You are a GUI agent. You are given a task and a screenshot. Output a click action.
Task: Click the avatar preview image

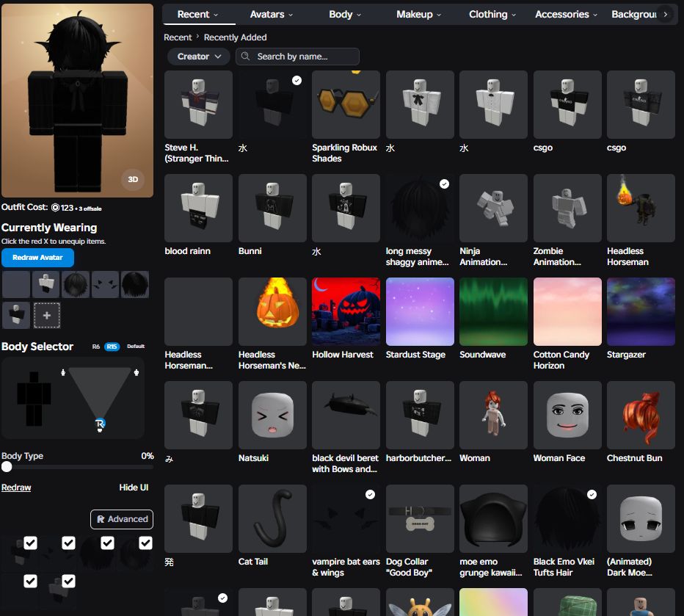coord(77,101)
